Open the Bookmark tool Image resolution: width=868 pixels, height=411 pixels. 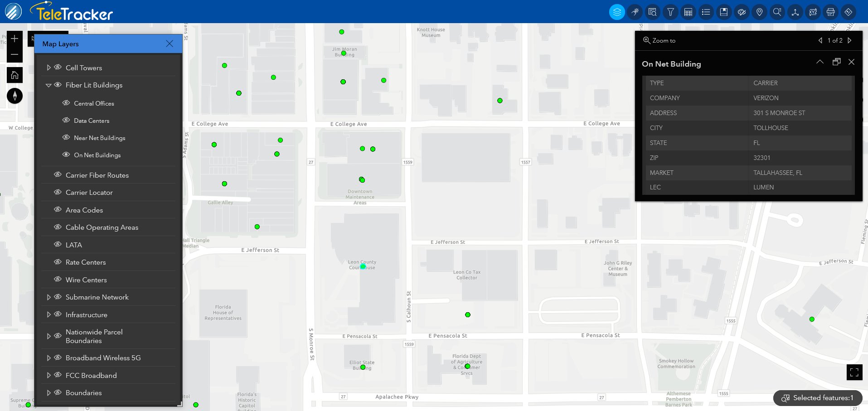click(723, 12)
